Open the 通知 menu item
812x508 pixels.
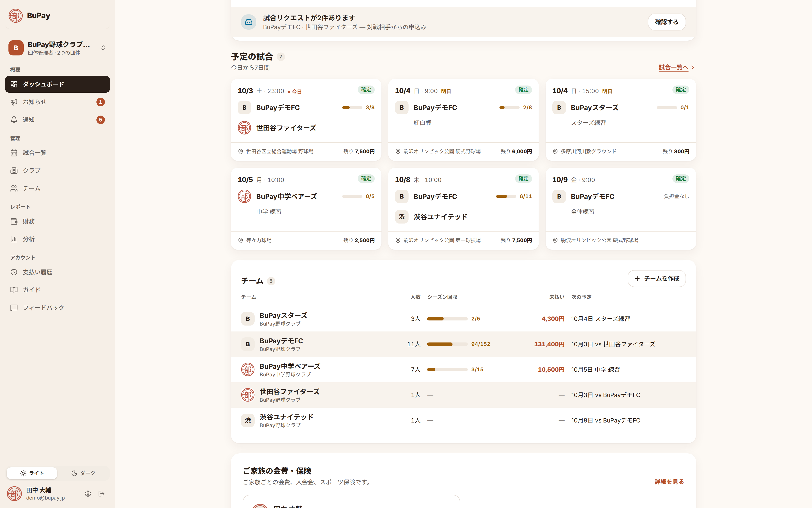pyautogui.click(x=57, y=120)
